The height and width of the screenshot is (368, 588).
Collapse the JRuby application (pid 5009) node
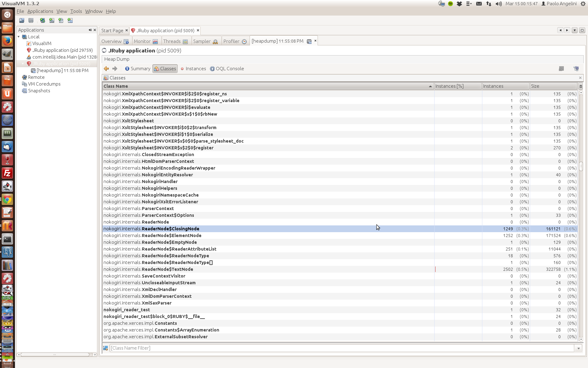coord(23,64)
